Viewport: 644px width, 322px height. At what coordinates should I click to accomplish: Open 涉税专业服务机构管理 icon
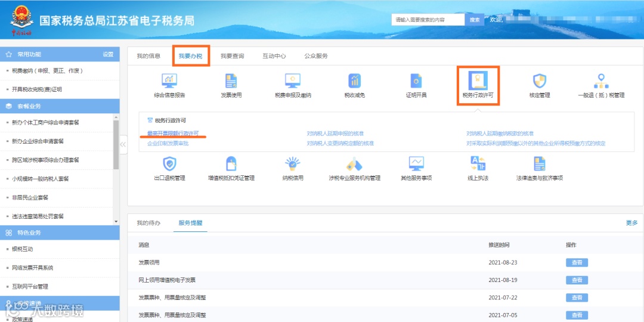coord(354,163)
